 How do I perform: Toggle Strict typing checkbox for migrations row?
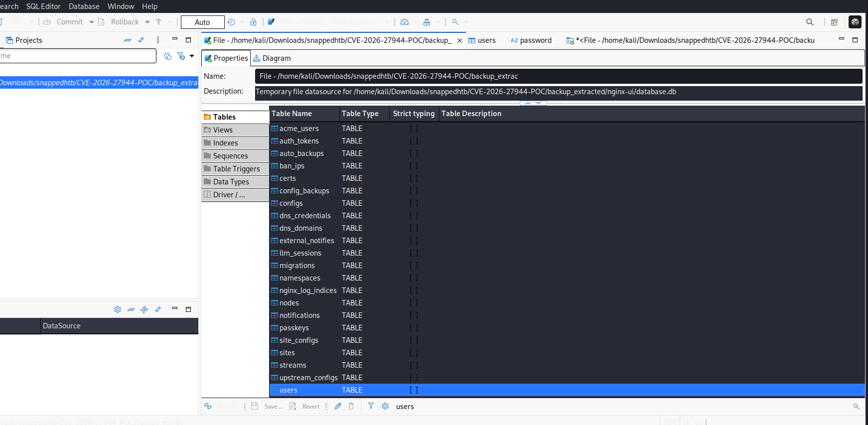coord(414,266)
